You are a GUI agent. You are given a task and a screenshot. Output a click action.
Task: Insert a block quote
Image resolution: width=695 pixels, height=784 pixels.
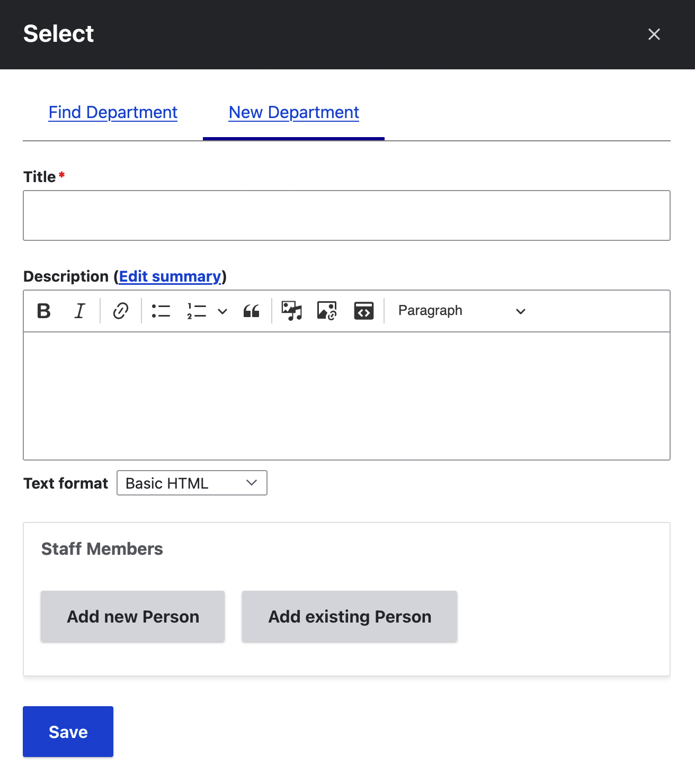(x=251, y=311)
